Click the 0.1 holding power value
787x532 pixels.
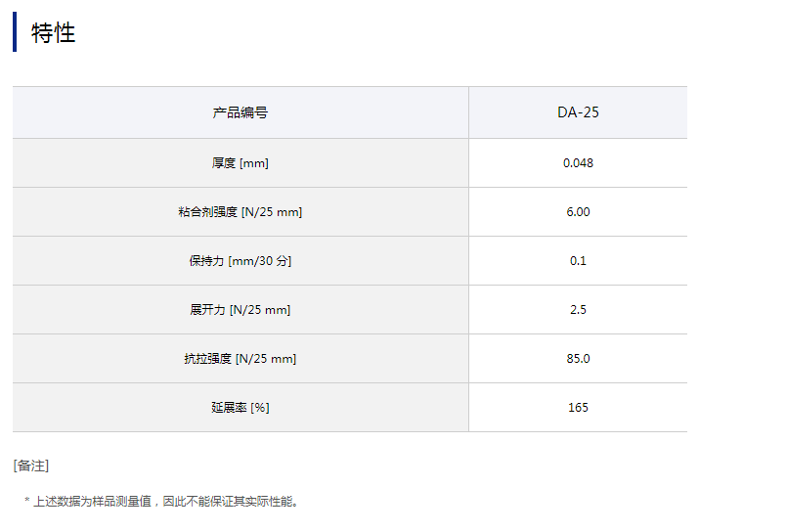pyautogui.click(x=578, y=261)
